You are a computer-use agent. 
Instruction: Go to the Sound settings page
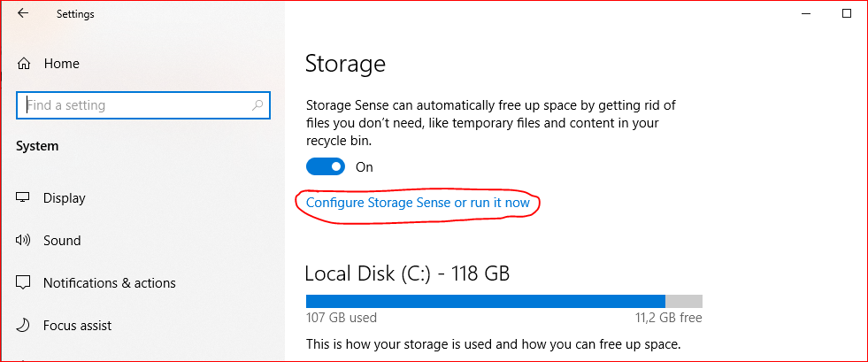coord(62,241)
